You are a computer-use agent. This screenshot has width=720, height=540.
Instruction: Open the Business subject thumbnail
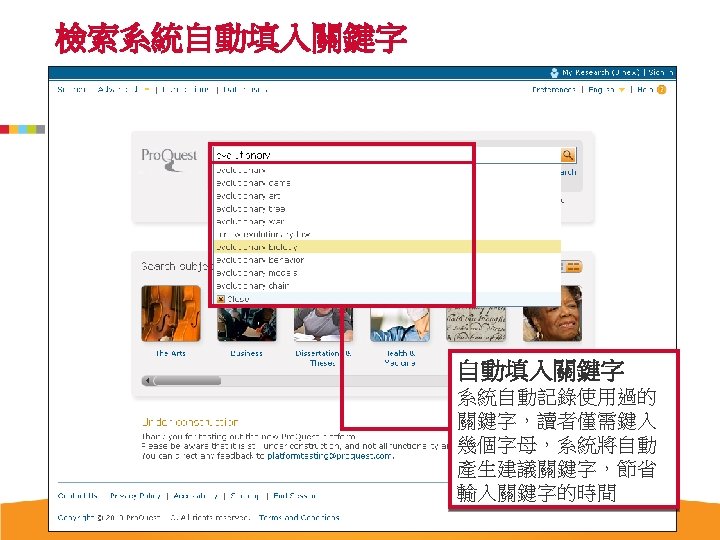point(247,324)
